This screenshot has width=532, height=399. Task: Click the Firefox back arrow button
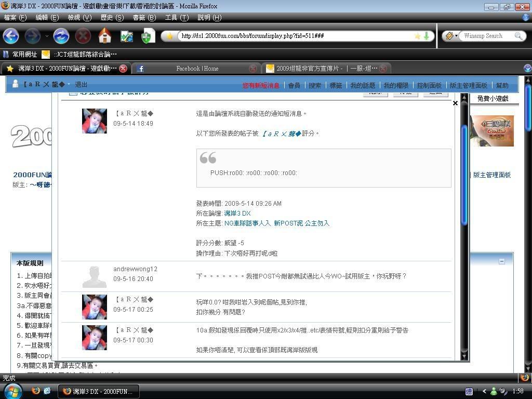[11, 36]
